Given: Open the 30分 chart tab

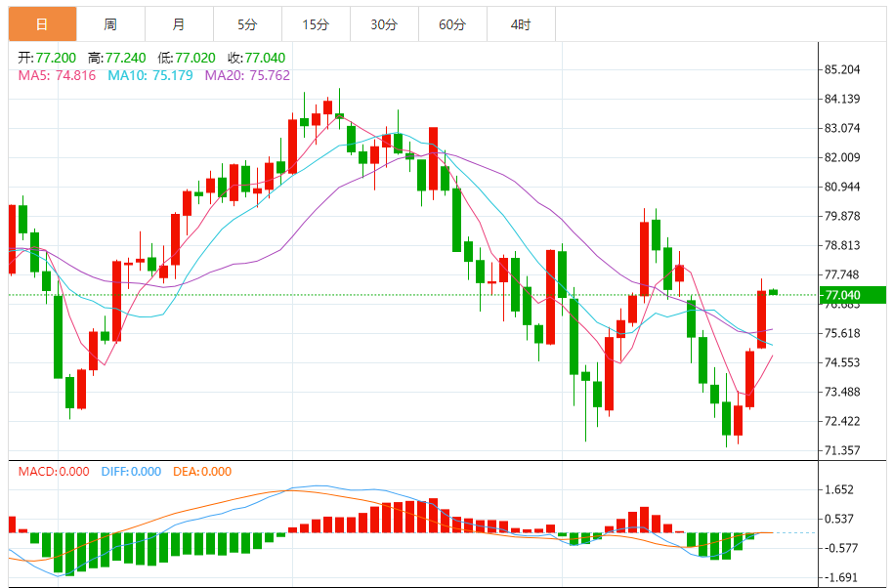Looking at the screenshot, I should [x=384, y=23].
